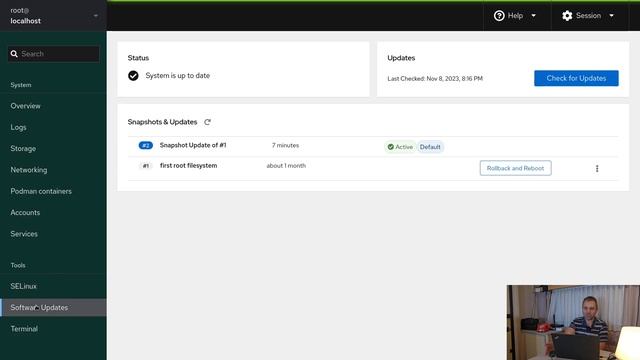The width and height of the screenshot is (640, 360).
Task: Open the SELinux tool
Action: tap(53, 286)
